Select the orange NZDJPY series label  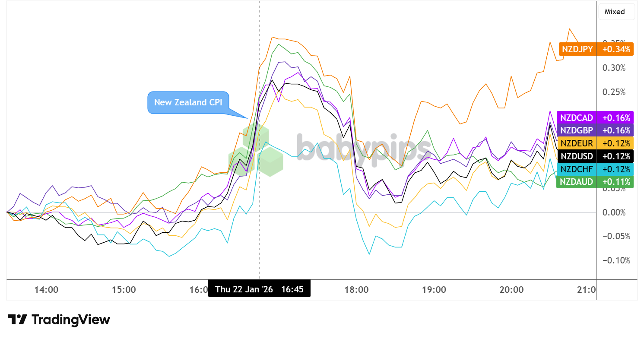point(577,49)
